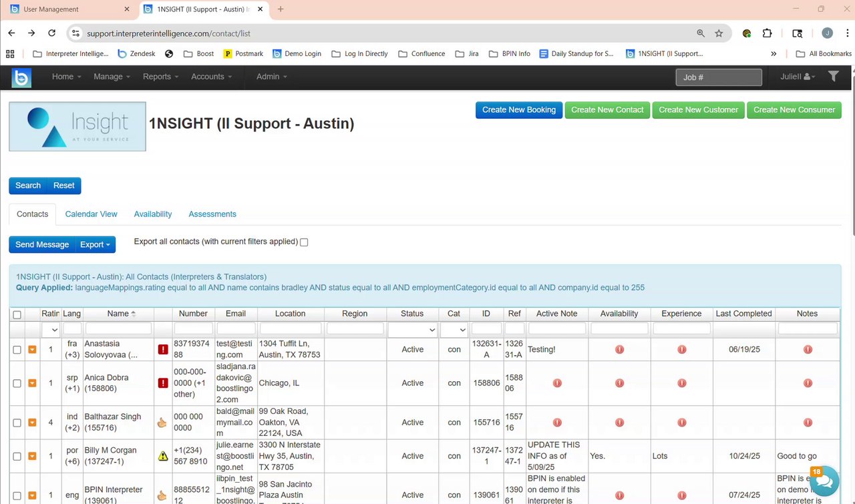Select the checkbox for Anastasia Solovyovaa

coord(17,350)
